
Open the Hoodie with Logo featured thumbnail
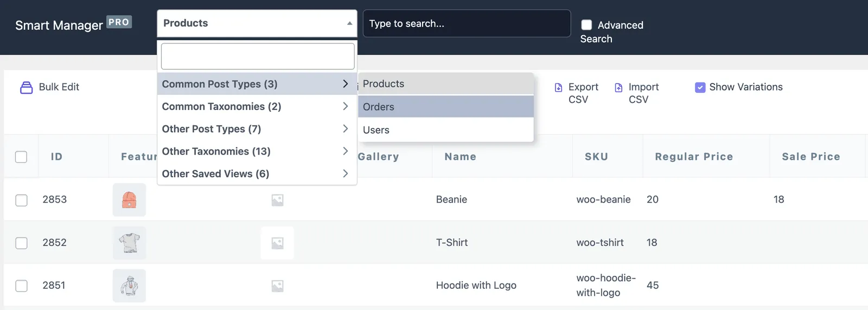click(129, 286)
